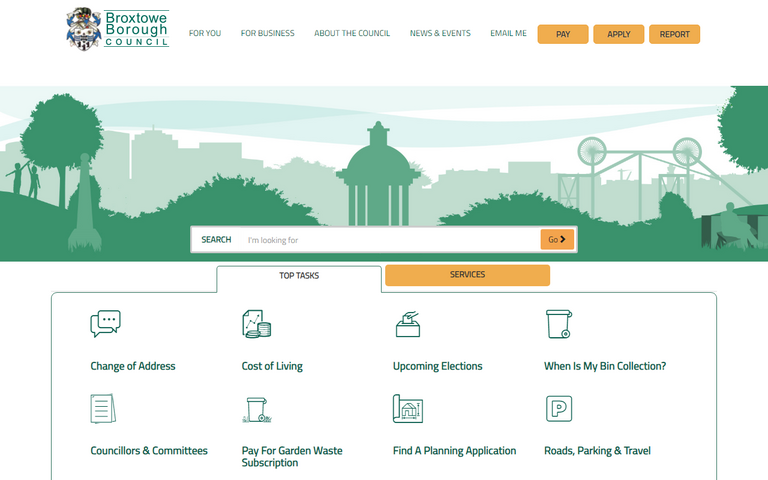Select the ballot box Upcoming Elections icon
Screen dimensions: 768x480
[408, 324]
